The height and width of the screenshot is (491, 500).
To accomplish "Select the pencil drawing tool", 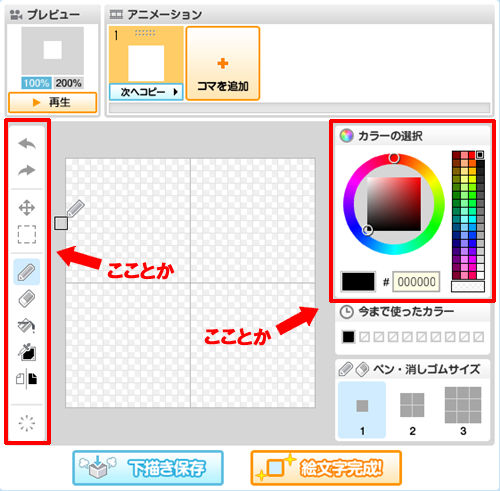I will coord(27,272).
